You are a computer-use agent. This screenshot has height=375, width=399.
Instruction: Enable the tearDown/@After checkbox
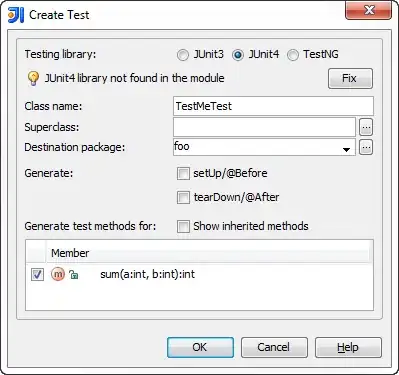click(x=183, y=198)
